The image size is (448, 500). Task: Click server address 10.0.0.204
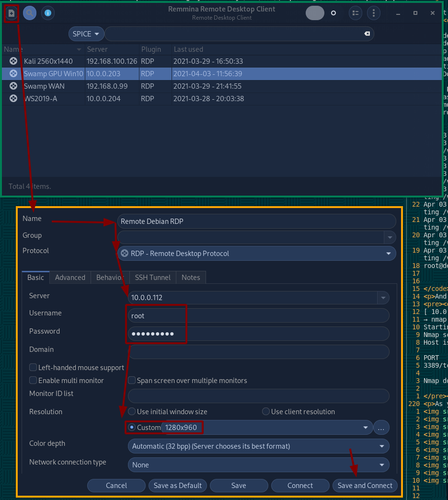(x=103, y=99)
